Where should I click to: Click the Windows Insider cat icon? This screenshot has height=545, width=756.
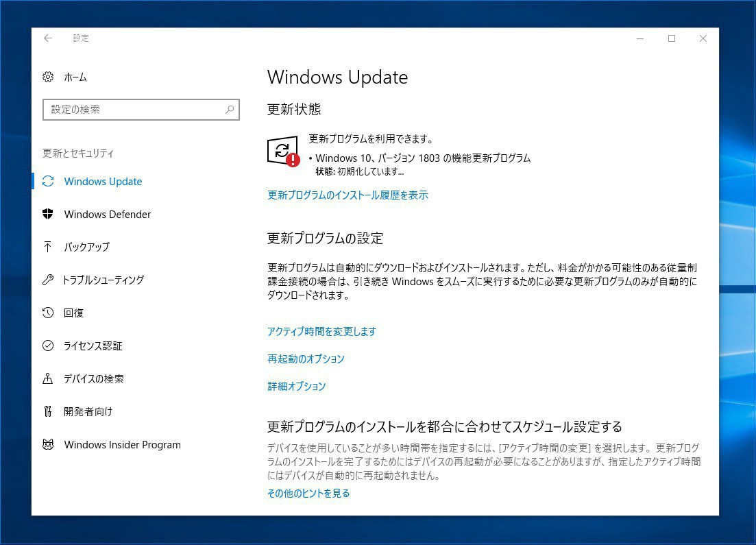48,444
